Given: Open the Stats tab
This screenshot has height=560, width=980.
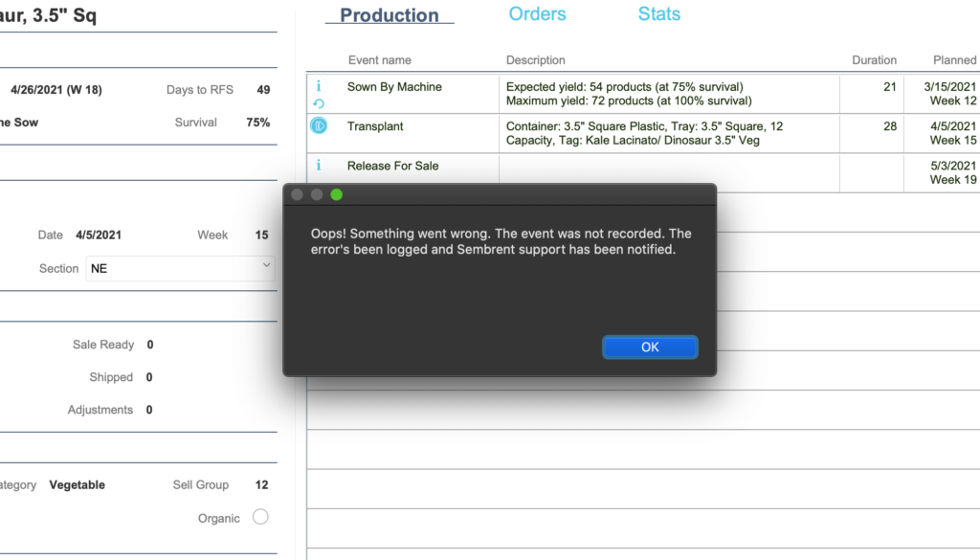Looking at the screenshot, I should pyautogui.click(x=659, y=13).
